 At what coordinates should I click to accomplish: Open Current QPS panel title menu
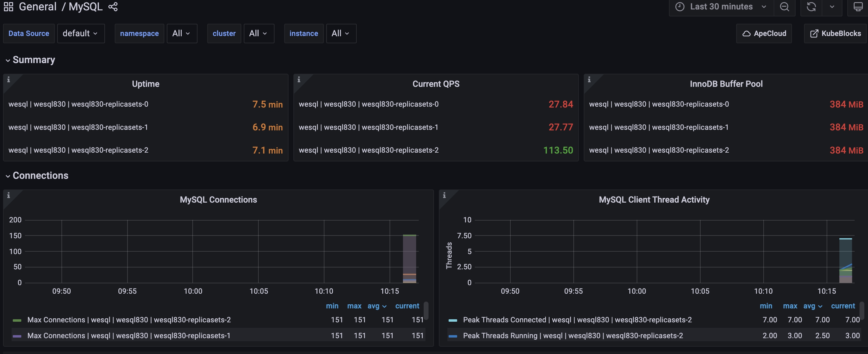tap(436, 84)
